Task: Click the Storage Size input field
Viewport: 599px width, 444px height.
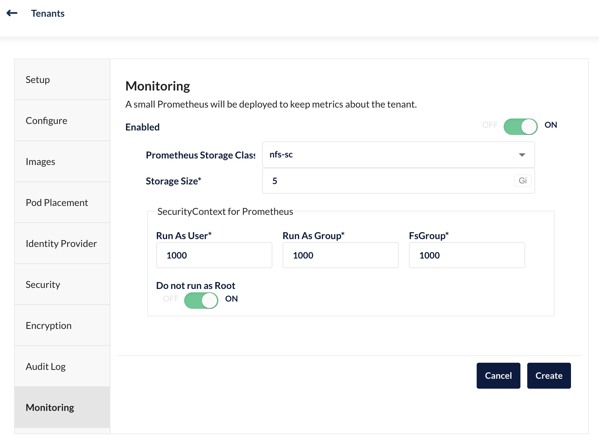Action: 398,181
